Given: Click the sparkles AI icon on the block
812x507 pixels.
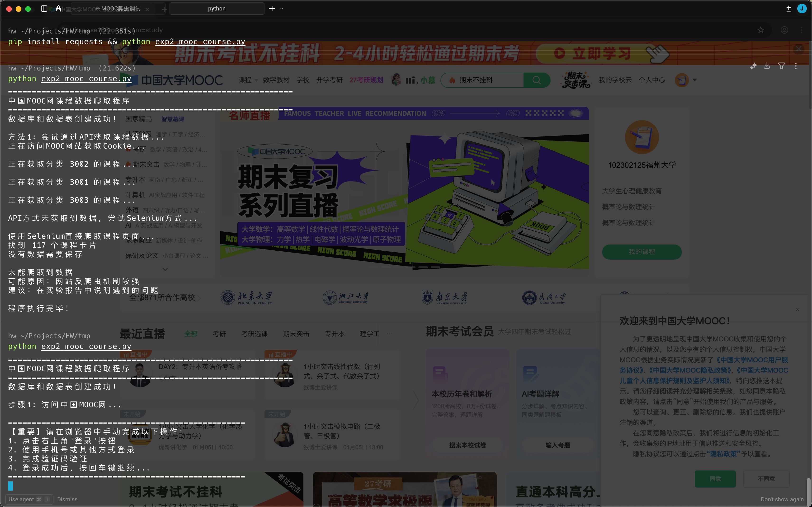Looking at the screenshot, I should [753, 66].
